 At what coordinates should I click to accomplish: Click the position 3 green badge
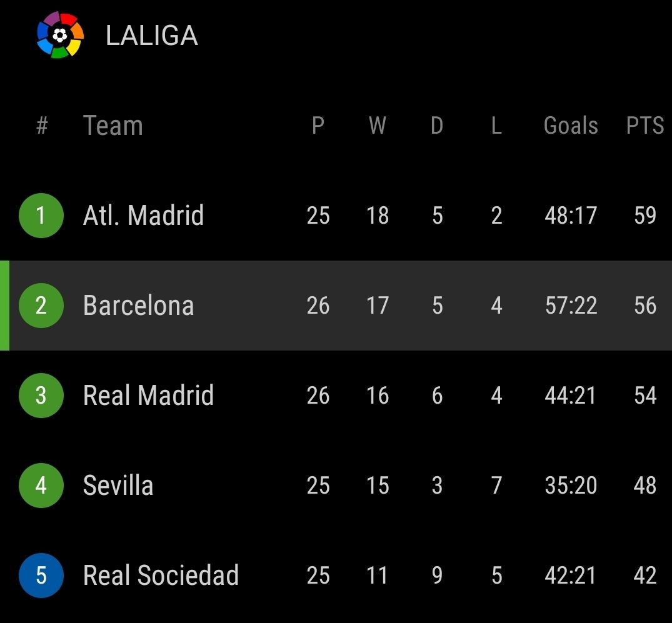41,396
